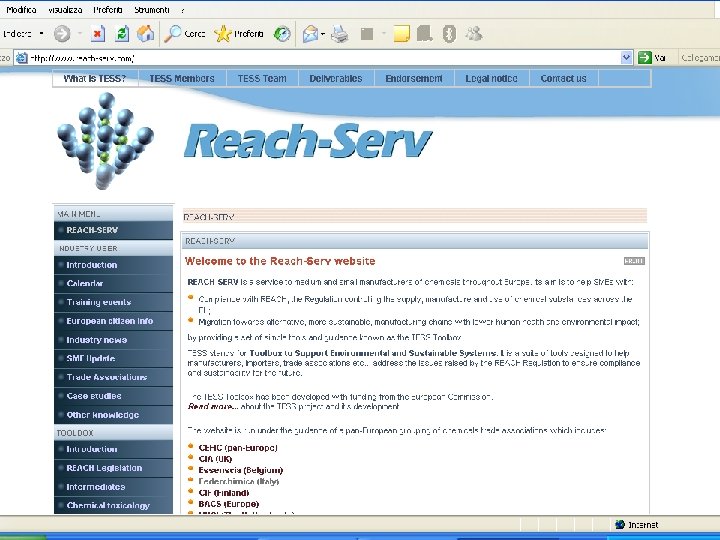Open Favorites (Preferiti) star icon

(x=223, y=34)
